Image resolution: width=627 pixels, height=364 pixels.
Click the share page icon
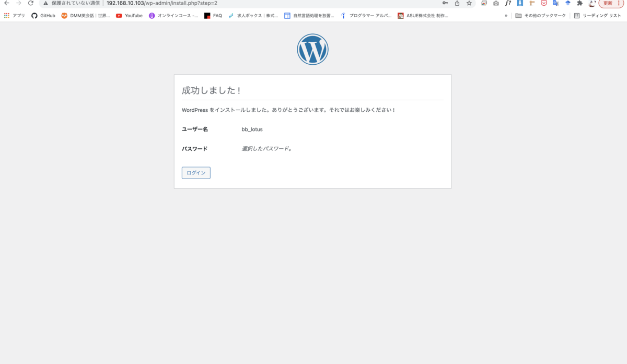click(x=457, y=3)
